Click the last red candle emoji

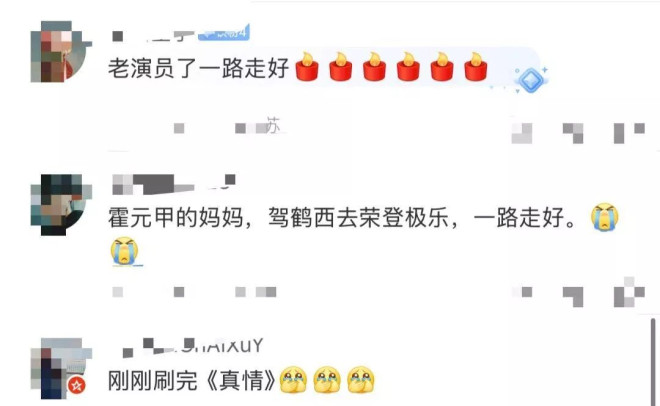tap(476, 67)
